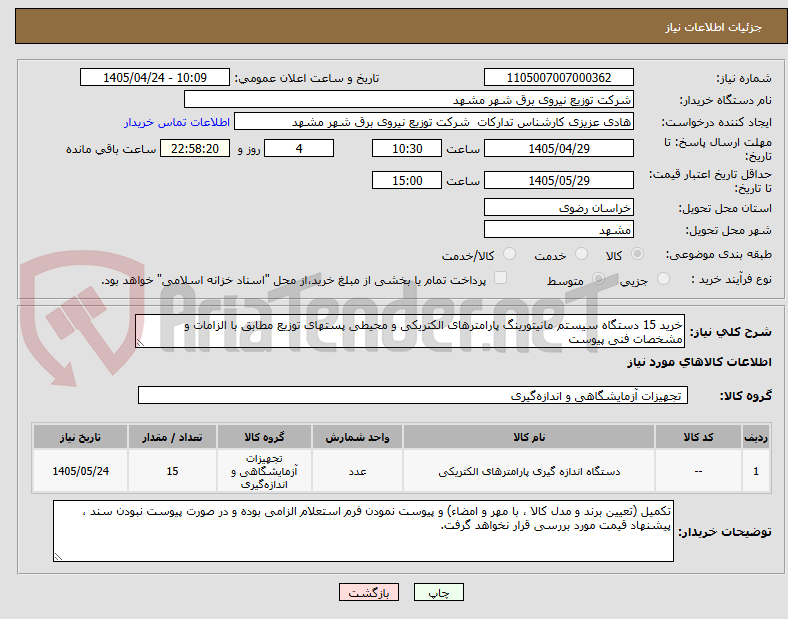
Task: Open the اطلاعات تماس خریدار link
Action: [177, 122]
